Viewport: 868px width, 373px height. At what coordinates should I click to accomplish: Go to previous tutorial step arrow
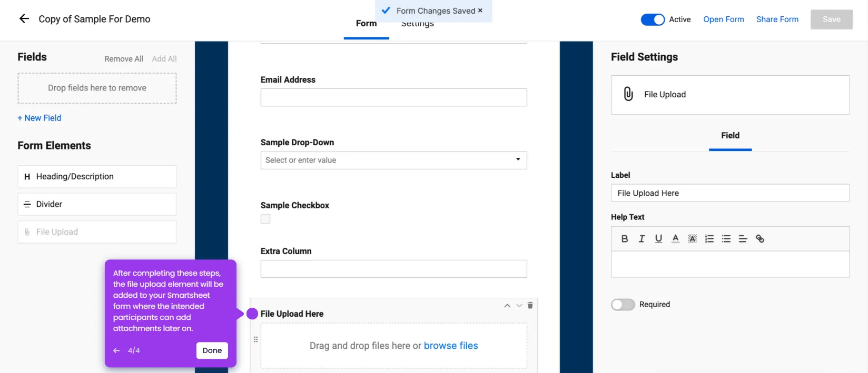point(116,350)
